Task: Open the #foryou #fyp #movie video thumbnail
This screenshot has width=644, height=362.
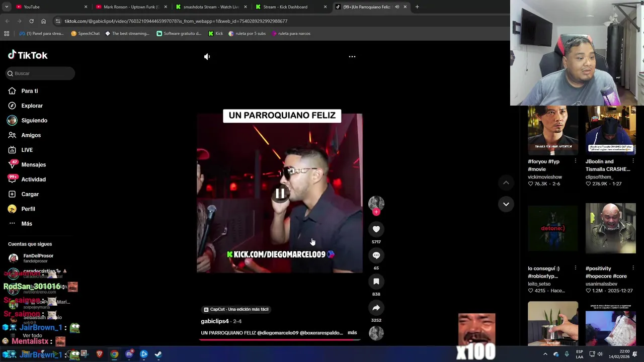Action: 553,129
